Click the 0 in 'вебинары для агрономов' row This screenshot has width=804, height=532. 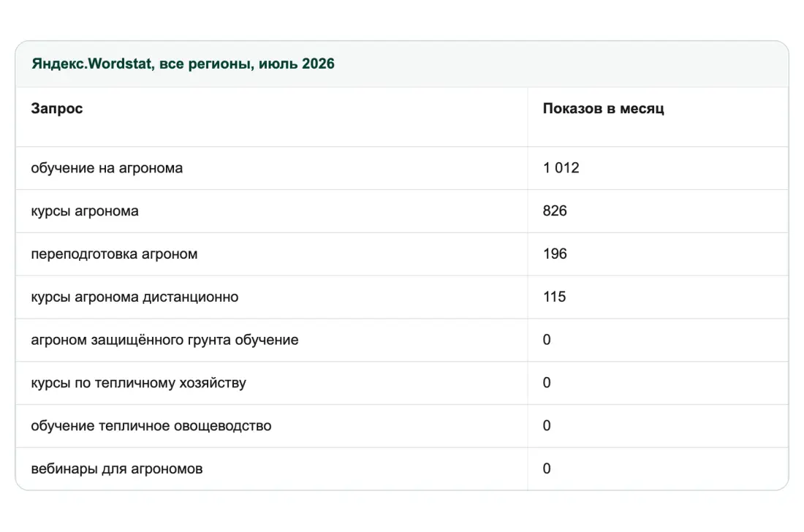click(x=547, y=469)
